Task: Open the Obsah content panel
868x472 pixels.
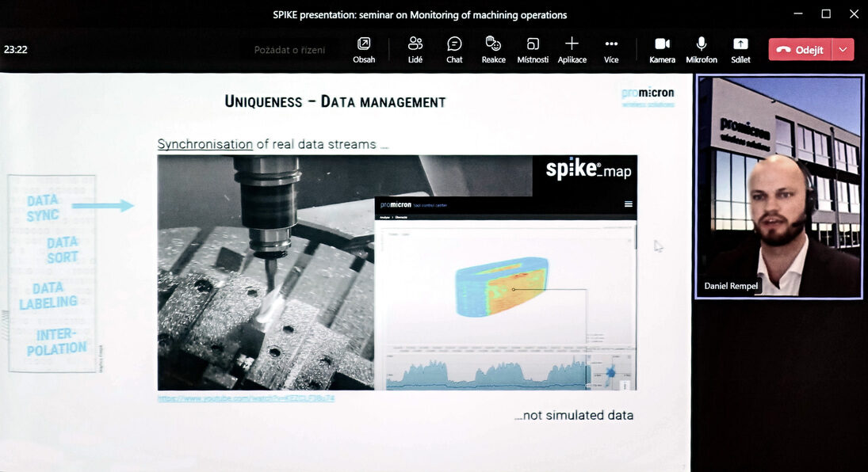Action: [364, 49]
